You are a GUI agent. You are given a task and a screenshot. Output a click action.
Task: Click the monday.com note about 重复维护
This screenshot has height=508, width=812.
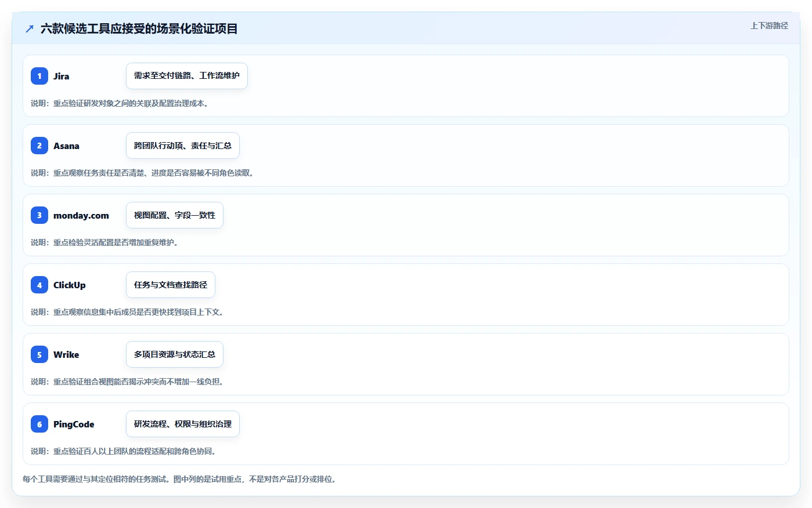(104, 242)
